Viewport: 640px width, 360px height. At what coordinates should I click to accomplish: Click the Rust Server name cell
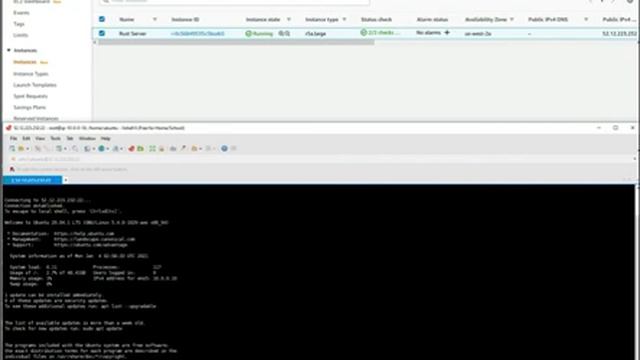pyautogui.click(x=133, y=33)
